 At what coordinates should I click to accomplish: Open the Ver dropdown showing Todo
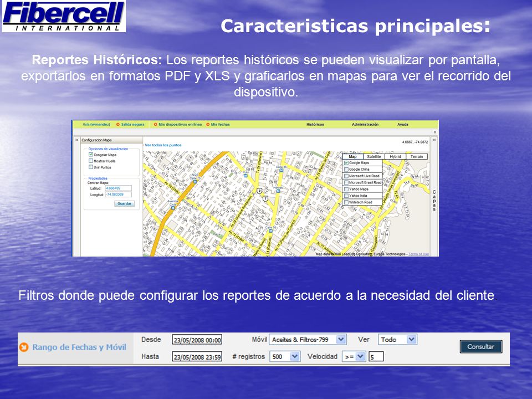tap(397, 339)
